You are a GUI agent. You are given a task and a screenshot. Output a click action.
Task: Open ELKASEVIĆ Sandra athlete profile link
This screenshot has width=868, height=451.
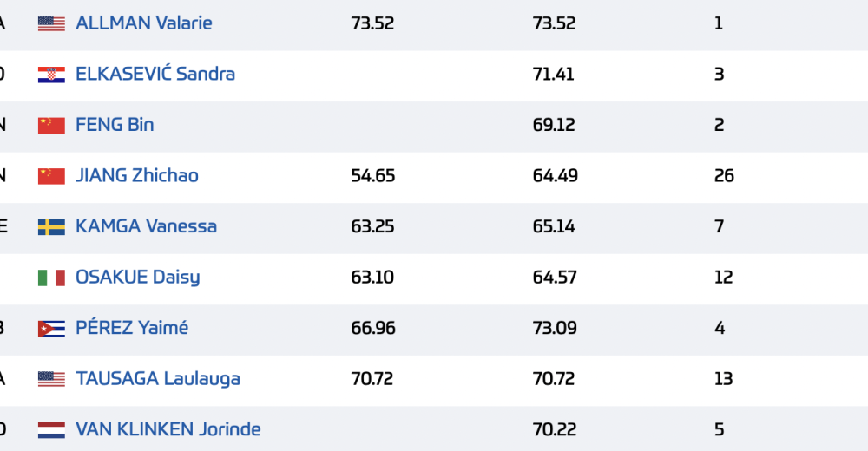[x=155, y=74]
